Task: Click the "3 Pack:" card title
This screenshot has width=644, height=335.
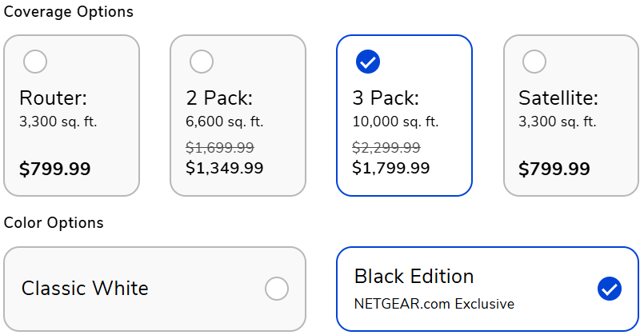Action: 386,98
